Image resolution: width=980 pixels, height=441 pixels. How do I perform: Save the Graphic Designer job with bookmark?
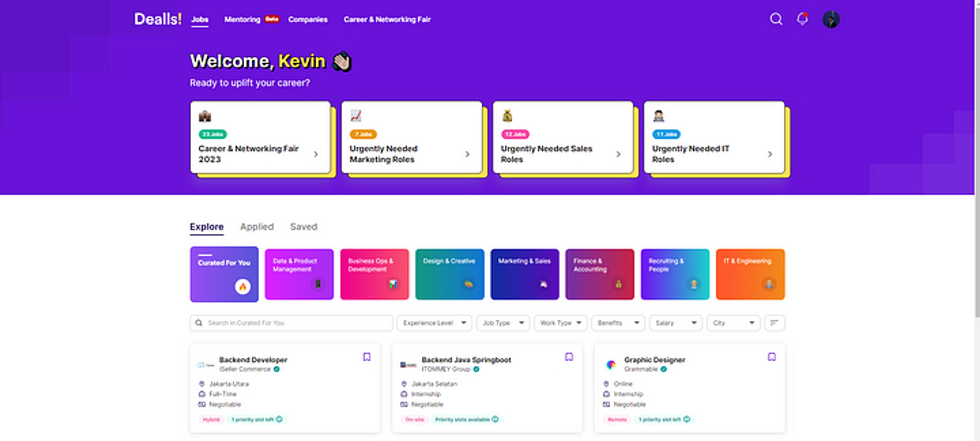(771, 357)
